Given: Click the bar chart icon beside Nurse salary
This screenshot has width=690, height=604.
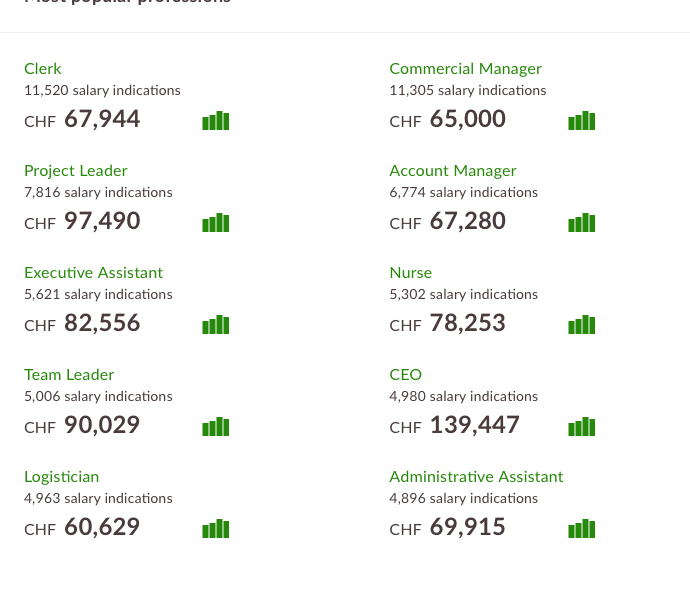Looking at the screenshot, I should 582,325.
